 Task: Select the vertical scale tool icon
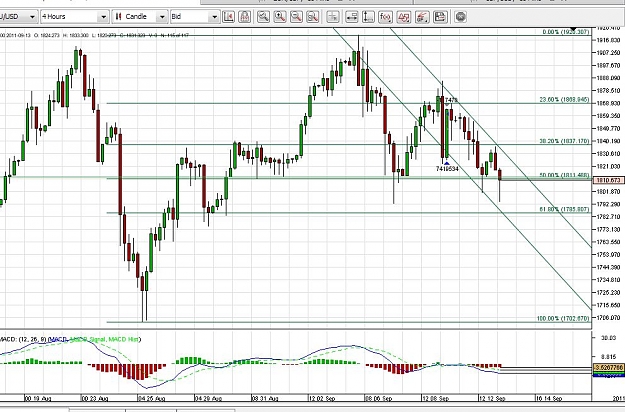coord(368,17)
